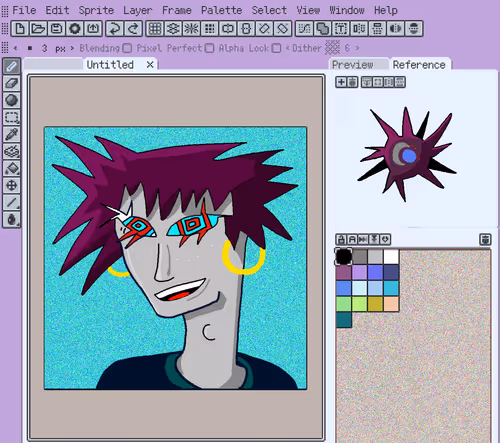Increase brush size with right arrow
500x443 pixels.
pos(72,48)
